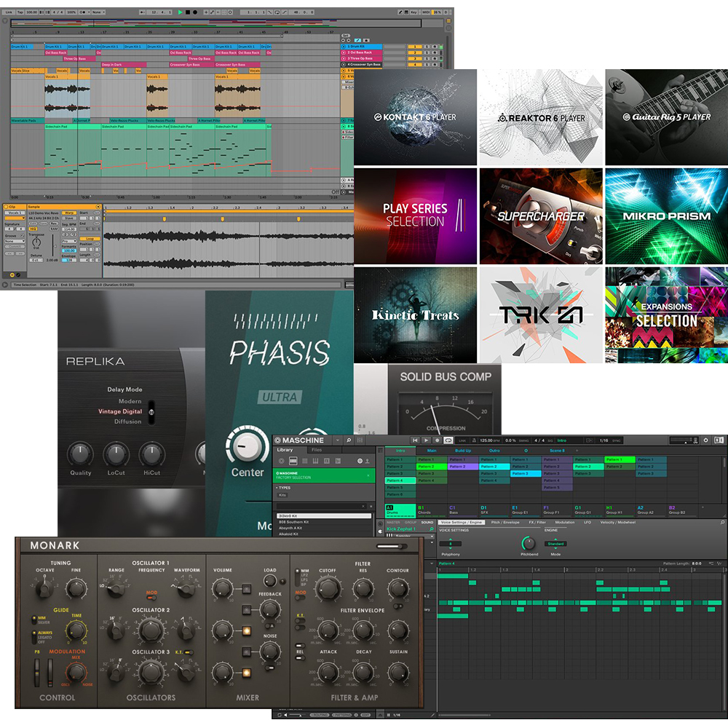Select Diffusion delay mode in Replika
Image resolution: width=728 pixels, height=728 pixels.
pos(127,422)
